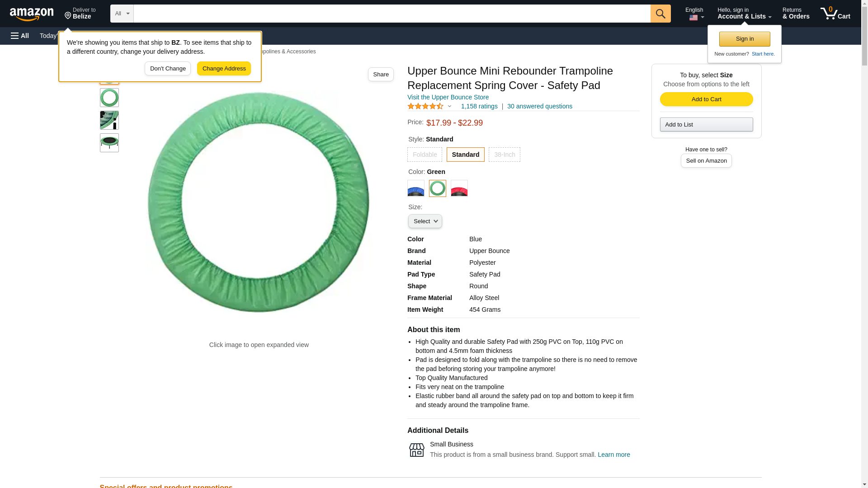Screen dimensions: 868x488
Task: Select the trampoline with black mat thumbnail
Action: (109, 143)
